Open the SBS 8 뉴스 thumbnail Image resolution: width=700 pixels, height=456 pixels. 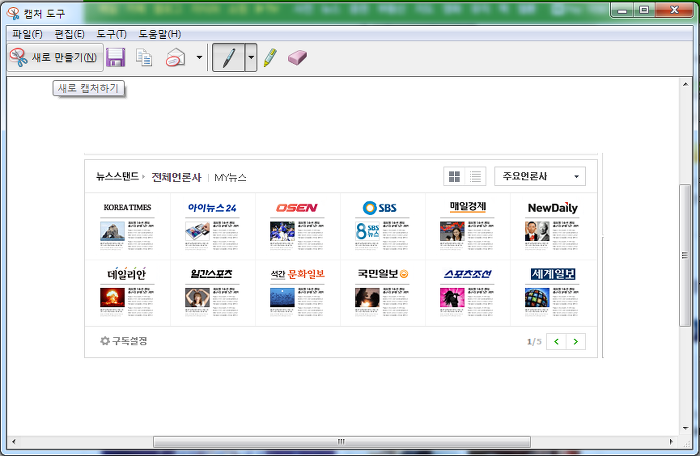pos(367,231)
